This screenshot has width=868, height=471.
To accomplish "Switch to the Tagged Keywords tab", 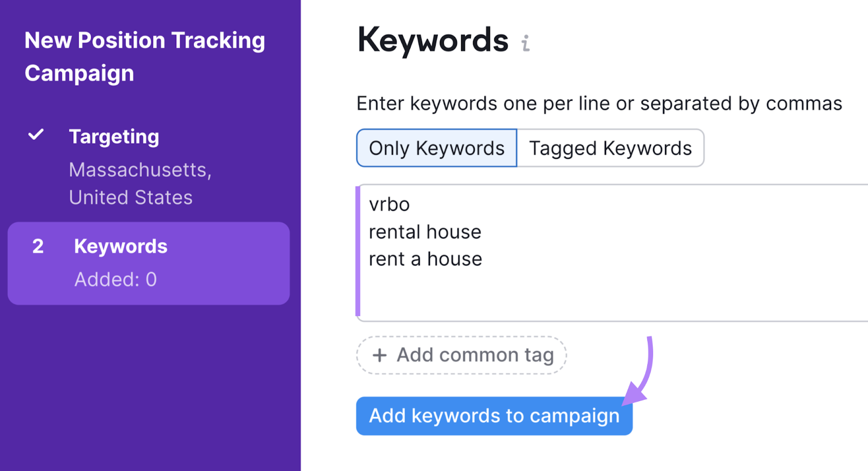I will (610, 148).
